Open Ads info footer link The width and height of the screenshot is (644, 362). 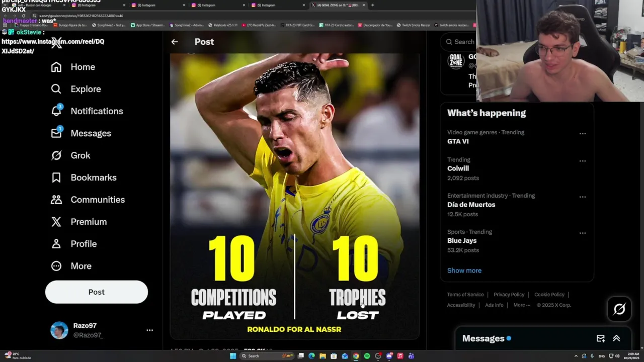coord(494,305)
